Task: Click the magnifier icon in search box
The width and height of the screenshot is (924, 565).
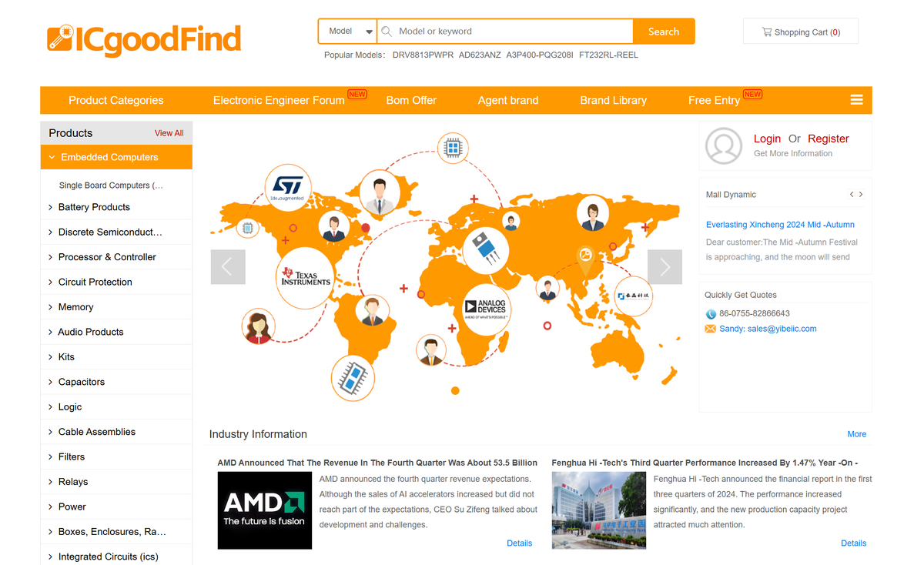Action: pyautogui.click(x=387, y=32)
